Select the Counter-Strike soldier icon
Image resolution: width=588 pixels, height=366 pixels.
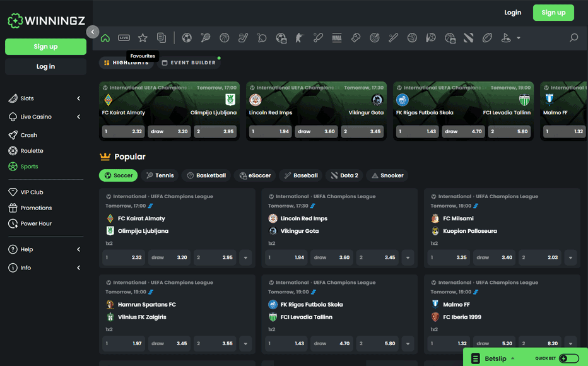point(299,38)
